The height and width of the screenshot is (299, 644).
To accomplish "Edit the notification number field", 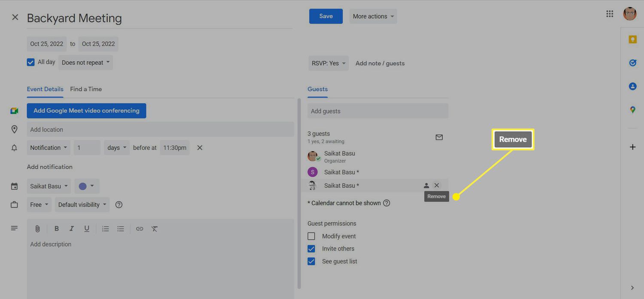I will point(87,148).
